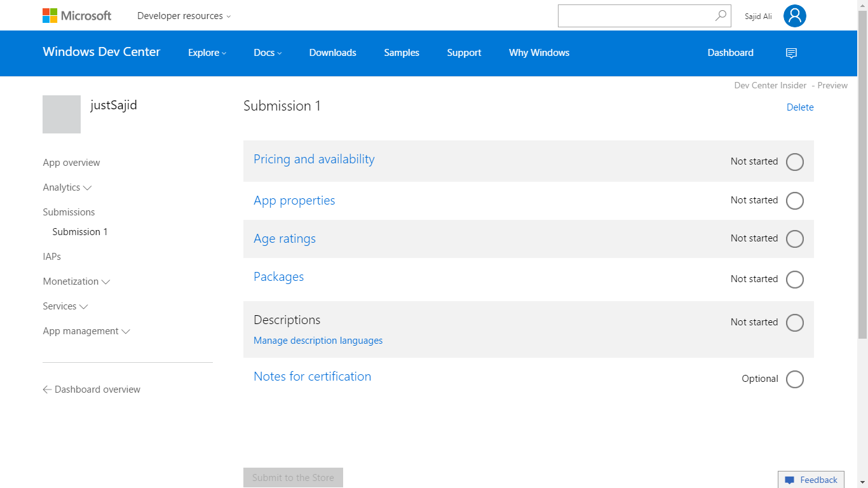
Task: Click the search magnifier icon
Action: [721, 16]
